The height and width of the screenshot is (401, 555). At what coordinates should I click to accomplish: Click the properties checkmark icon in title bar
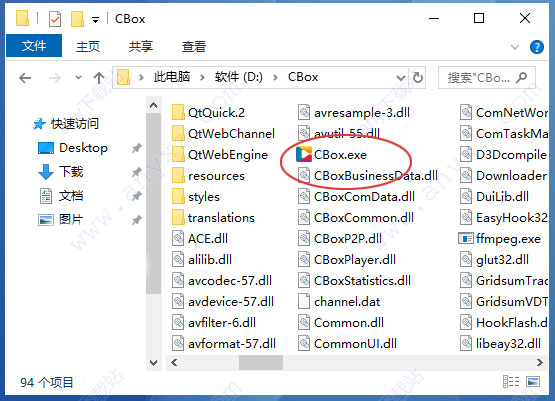coord(55,19)
